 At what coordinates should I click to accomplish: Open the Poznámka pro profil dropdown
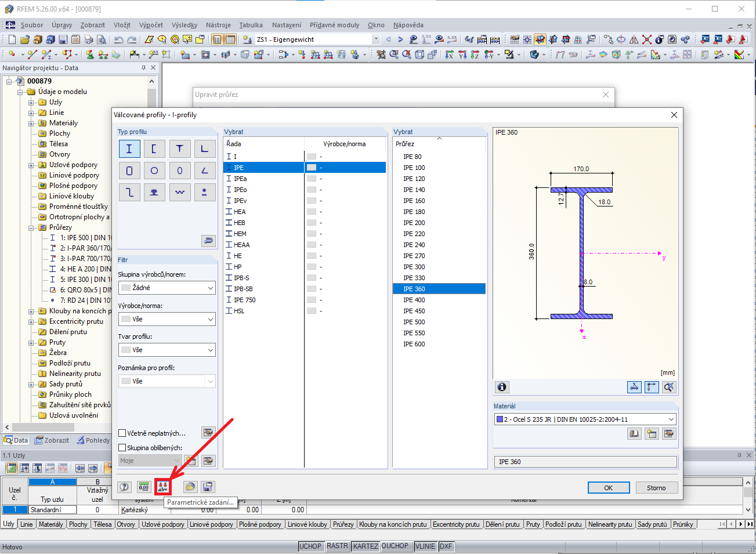167,381
